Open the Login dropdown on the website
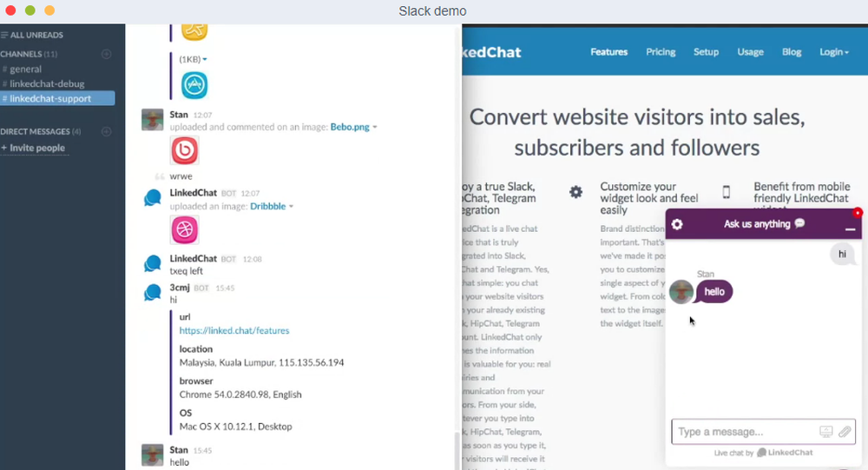 click(x=833, y=51)
